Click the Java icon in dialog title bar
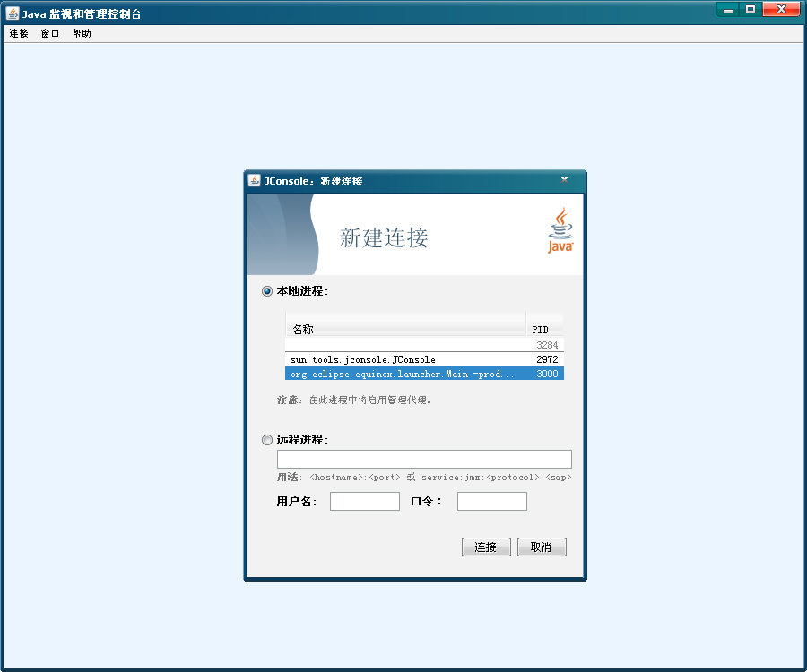This screenshot has width=807, height=672. [x=255, y=180]
